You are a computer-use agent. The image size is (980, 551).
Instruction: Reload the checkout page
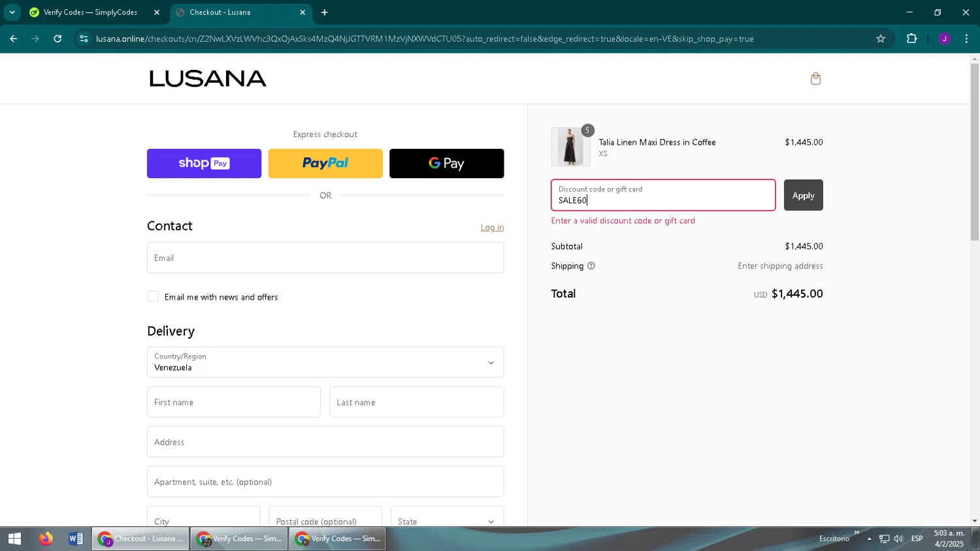click(x=57, y=39)
